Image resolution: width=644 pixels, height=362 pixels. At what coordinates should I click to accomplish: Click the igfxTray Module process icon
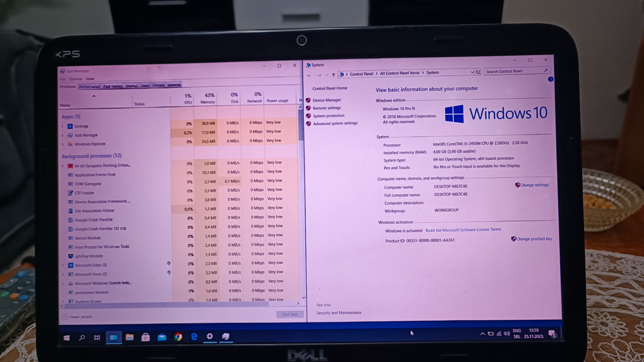point(70,256)
